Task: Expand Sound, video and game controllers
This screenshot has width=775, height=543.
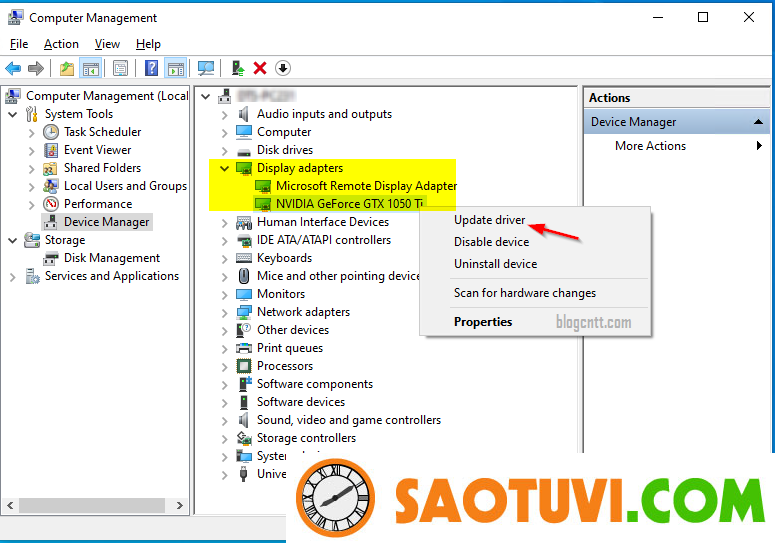Action: tap(224, 420)
